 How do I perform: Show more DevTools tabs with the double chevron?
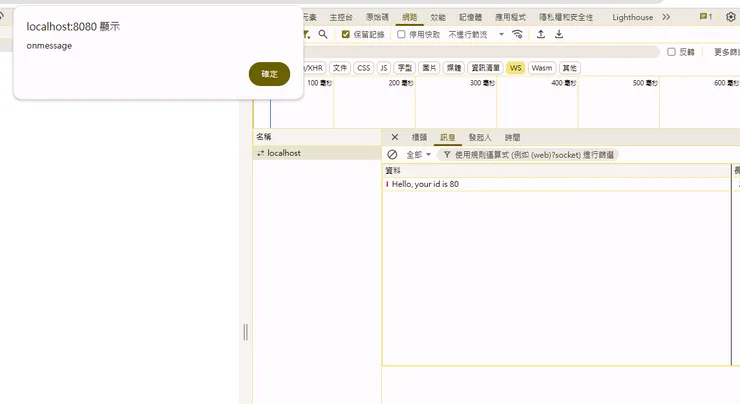[666, 17]
